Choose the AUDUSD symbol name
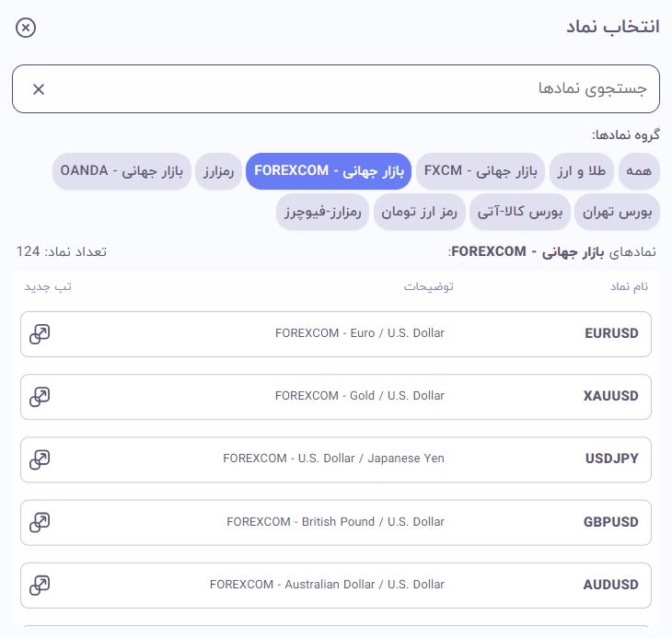 click(x=610, y=584)
